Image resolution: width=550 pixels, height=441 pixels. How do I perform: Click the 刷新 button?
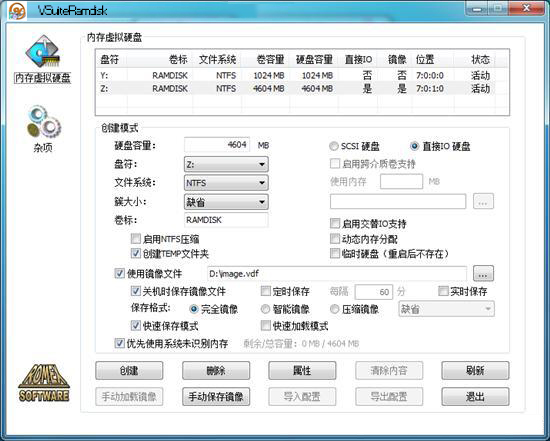click(475, 370)
